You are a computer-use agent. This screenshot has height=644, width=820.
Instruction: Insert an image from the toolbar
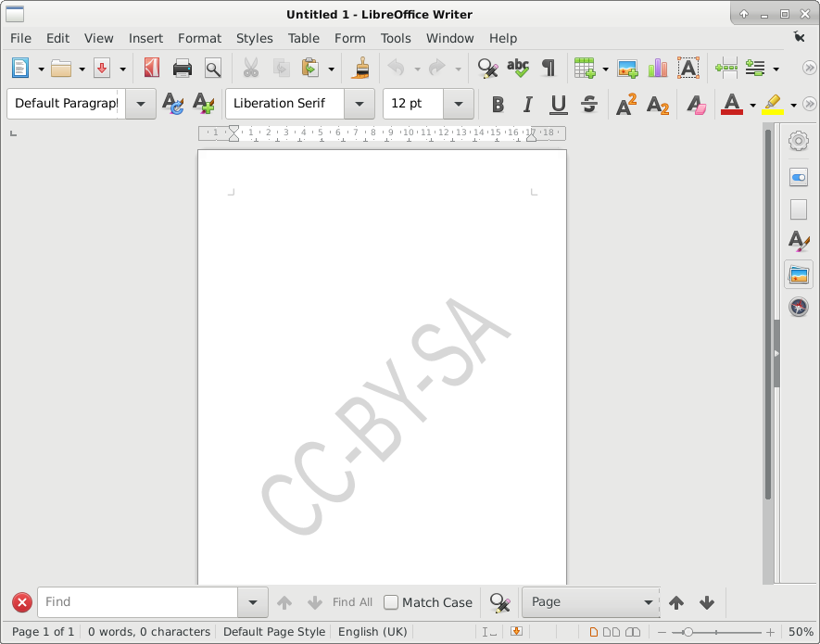click(x=627, y=69)
